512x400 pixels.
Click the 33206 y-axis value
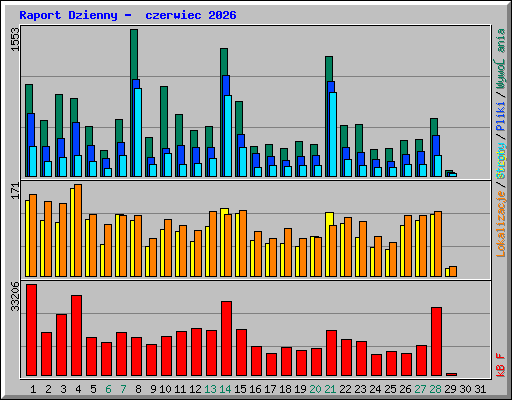[x=15, y=296]
